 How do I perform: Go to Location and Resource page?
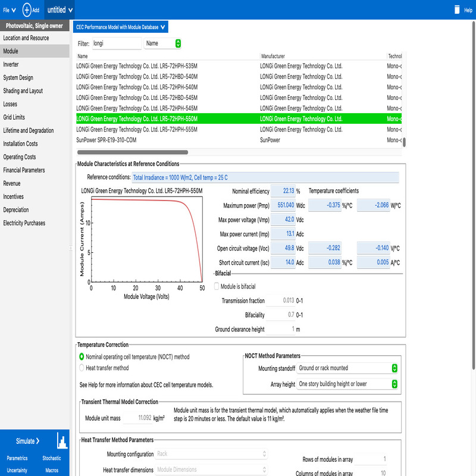click(x=35, y=38)
